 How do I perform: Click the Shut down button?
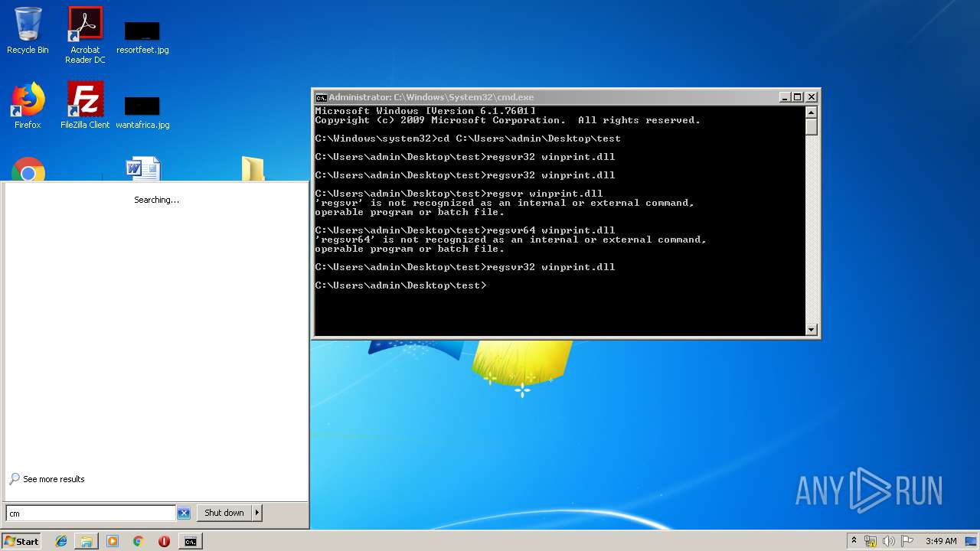(224, 513)
